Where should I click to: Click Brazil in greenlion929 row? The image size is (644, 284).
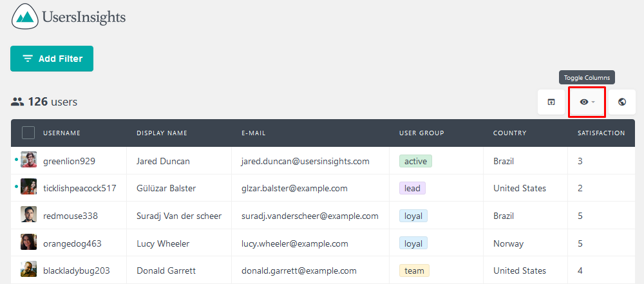tap(504, 161)
